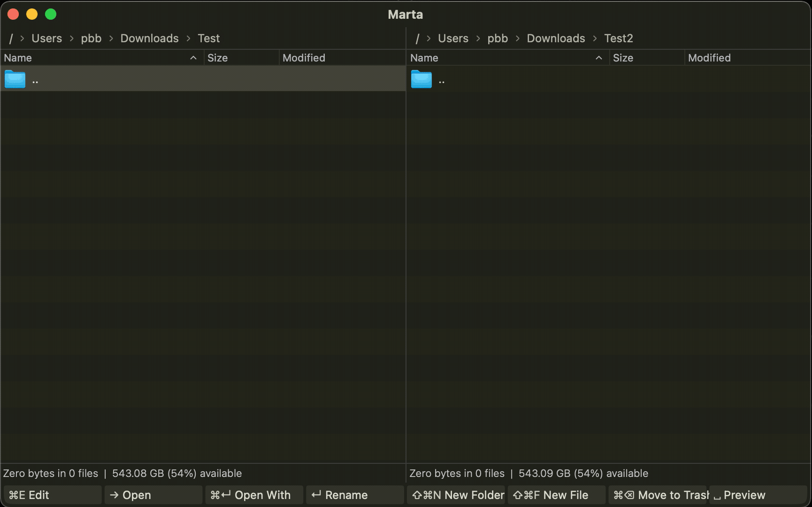Close the Marta window

point(13,14)
